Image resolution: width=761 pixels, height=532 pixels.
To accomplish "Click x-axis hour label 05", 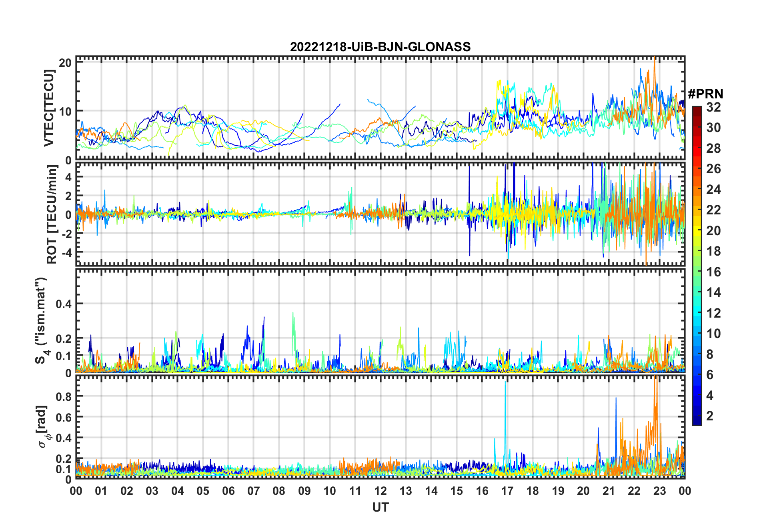I will click(x=203, y=491).
